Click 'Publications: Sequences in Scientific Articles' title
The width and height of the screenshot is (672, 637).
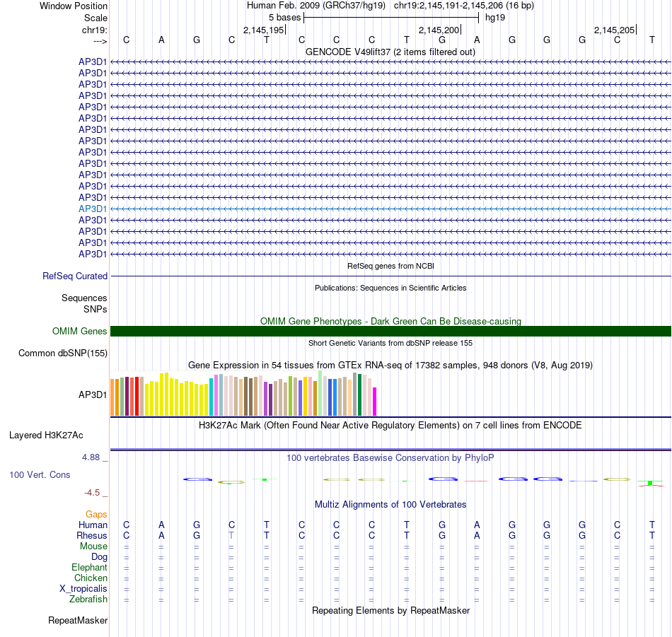point(390,288)
